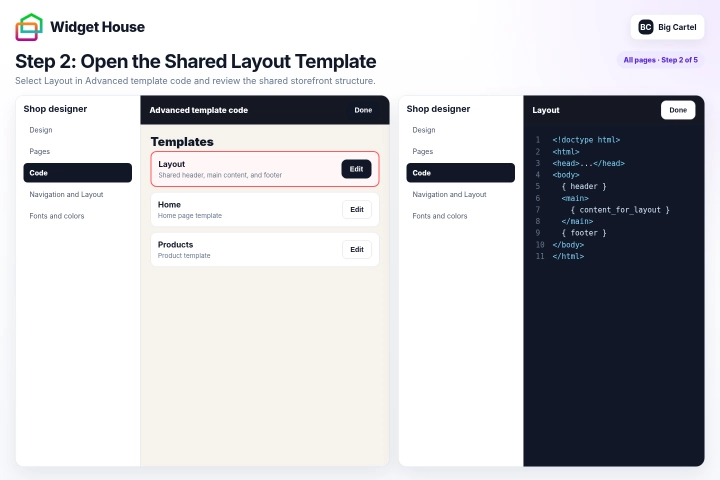Click the Widget House title text
Viewport: 720px width, 480px height.
(97, 27)
